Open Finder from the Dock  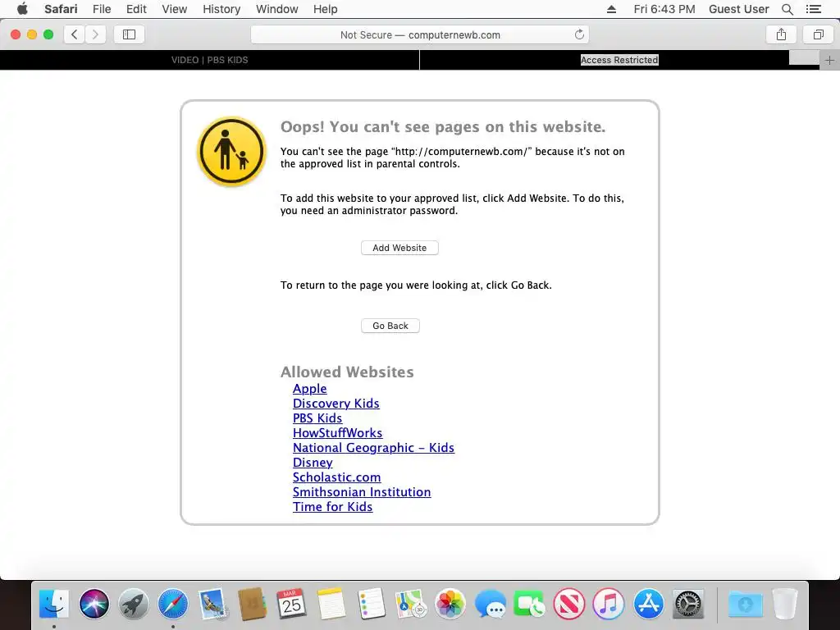pyautogui.click(x=54, y=604)
